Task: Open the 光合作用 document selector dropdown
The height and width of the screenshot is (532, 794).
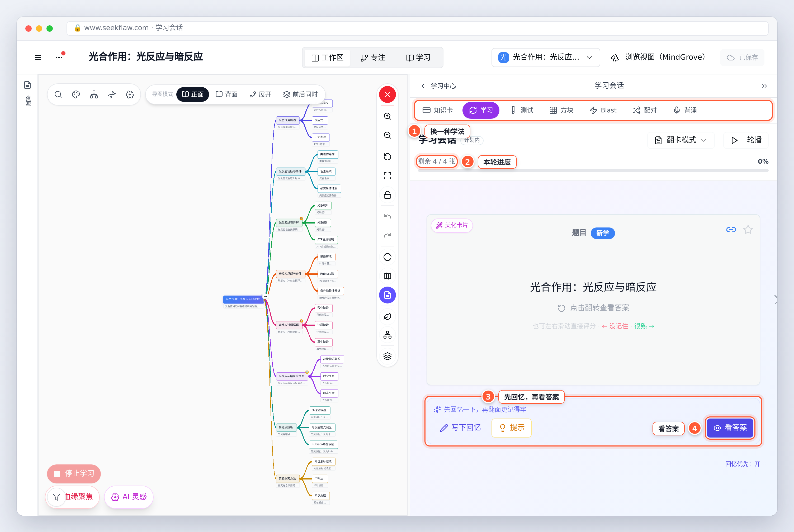Action: [546, 57]
